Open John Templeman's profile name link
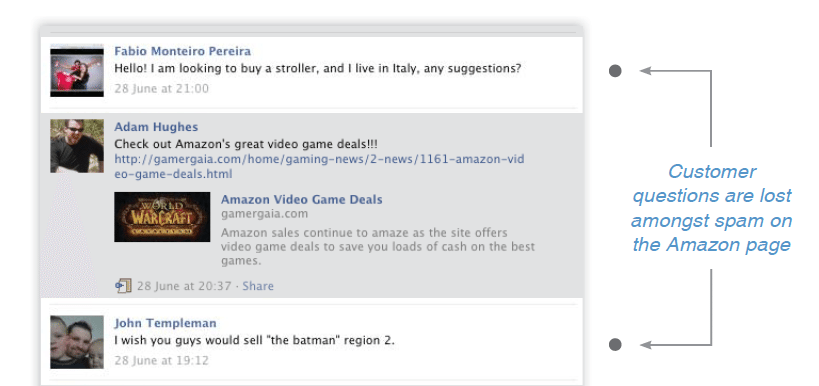Viewport: 819px width, 386px height. 165,323
